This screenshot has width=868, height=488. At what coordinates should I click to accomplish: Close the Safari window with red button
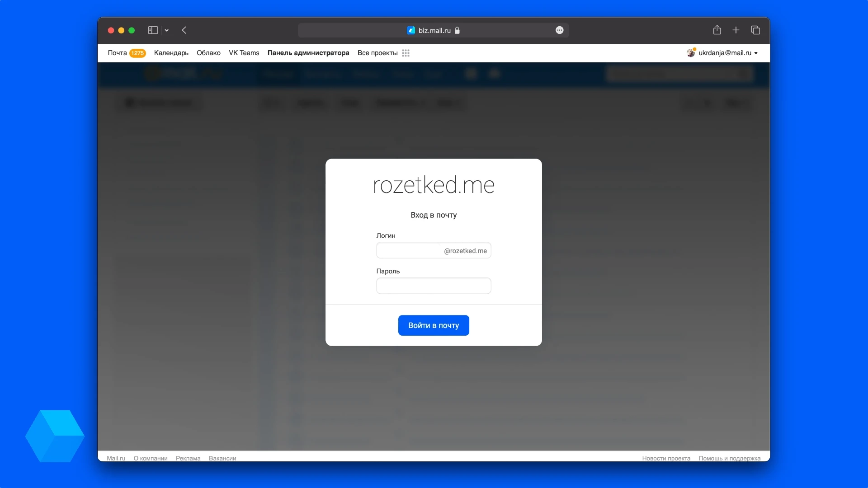point(111,30)
